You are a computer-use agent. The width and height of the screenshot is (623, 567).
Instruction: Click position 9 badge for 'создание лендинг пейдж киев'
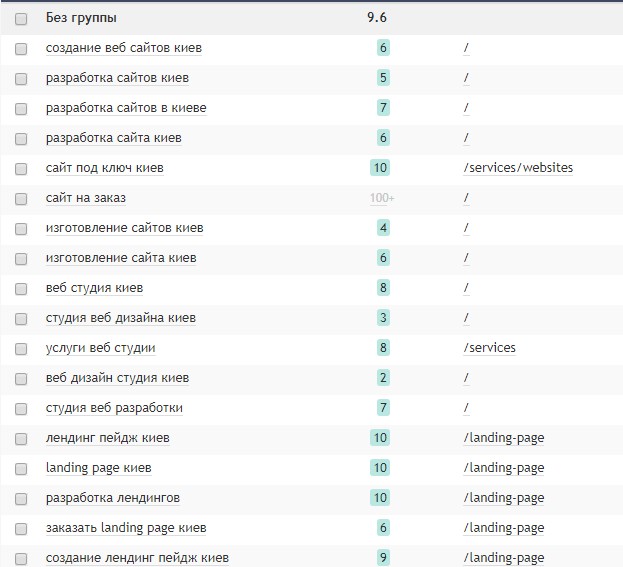click(383, 558)
